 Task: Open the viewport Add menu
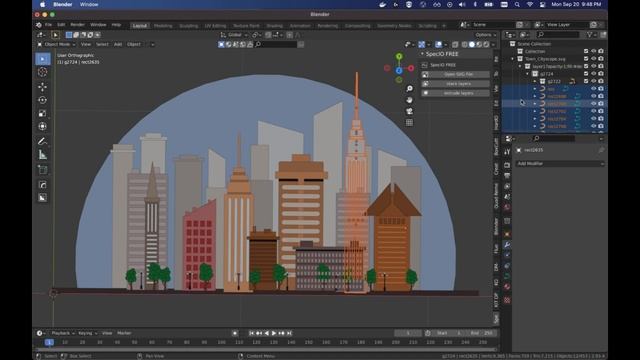tap(118, 44)
